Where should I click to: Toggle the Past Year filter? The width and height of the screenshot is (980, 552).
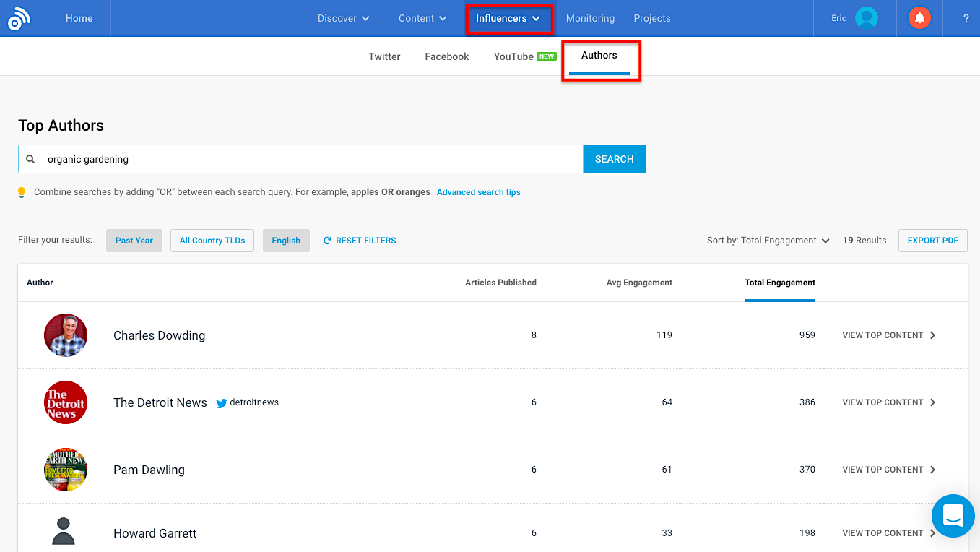pos(134,241)
